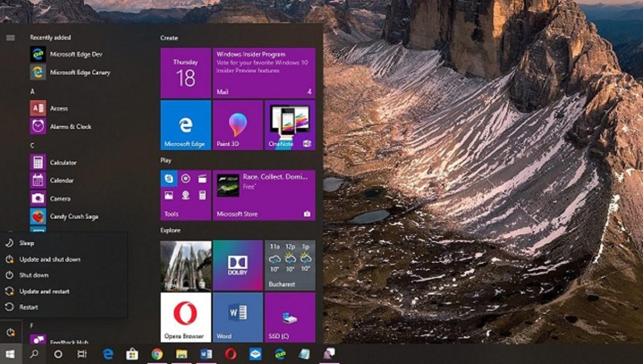Click the Recently added heading

tap(50, 37)
